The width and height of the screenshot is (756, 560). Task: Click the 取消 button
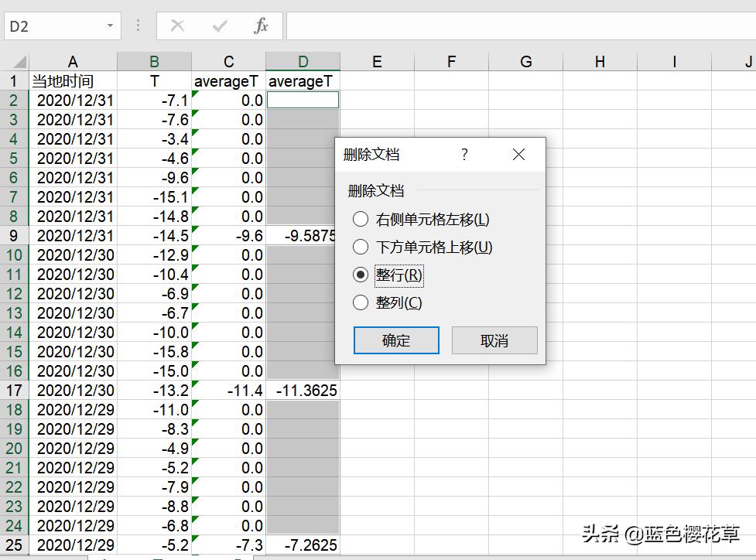(x=494, y=340)
